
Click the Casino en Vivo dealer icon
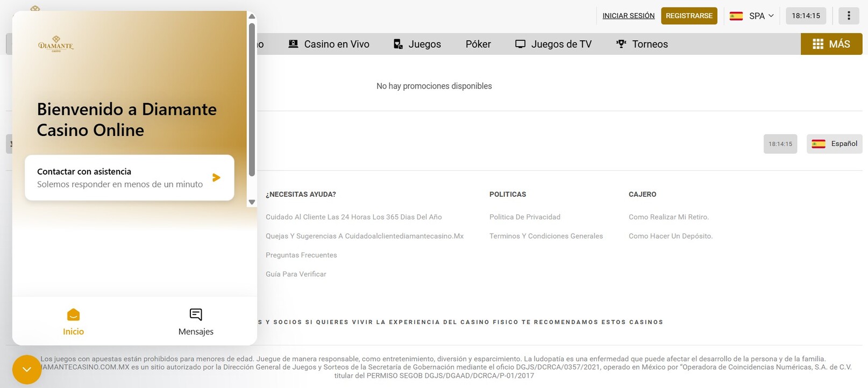pyautogui.click(x=293, y=44)
